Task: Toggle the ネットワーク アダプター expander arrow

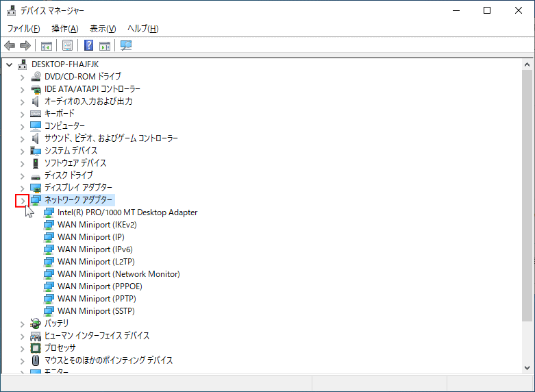Action: (x=23, y=201)
